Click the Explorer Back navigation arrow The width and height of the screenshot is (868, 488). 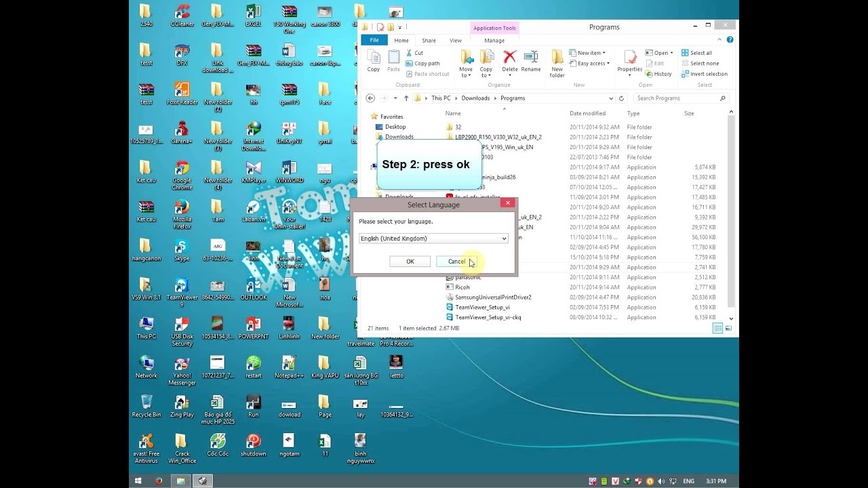tap(370, 98)
